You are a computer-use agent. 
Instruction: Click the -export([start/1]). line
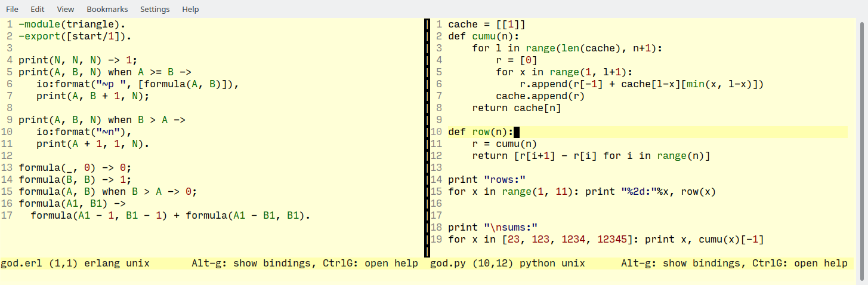(75, 36)
